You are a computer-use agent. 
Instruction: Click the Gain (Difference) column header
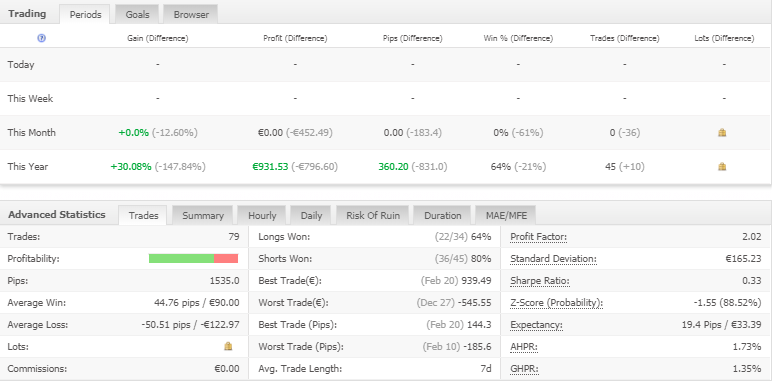click(158, 38)
